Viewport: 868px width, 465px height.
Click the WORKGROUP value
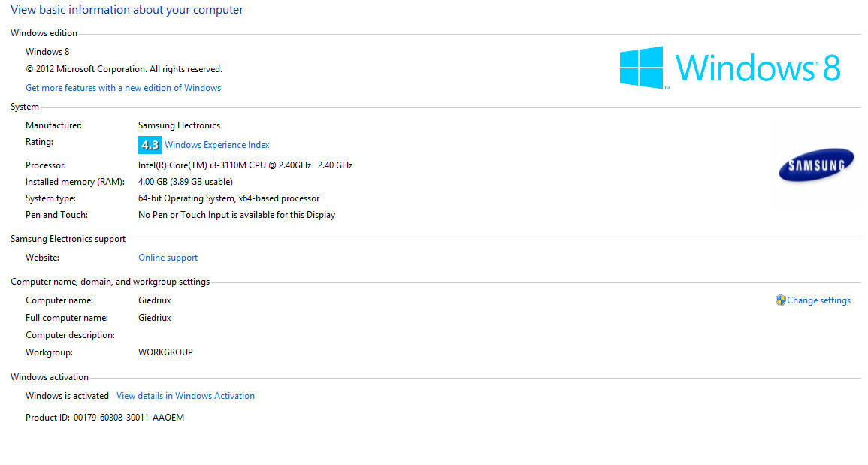tap(165, 352)
